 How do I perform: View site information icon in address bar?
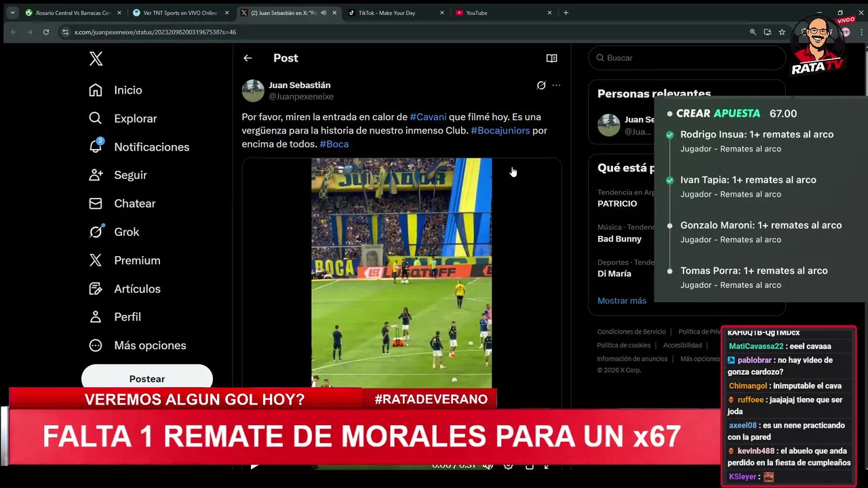(65, 32)
